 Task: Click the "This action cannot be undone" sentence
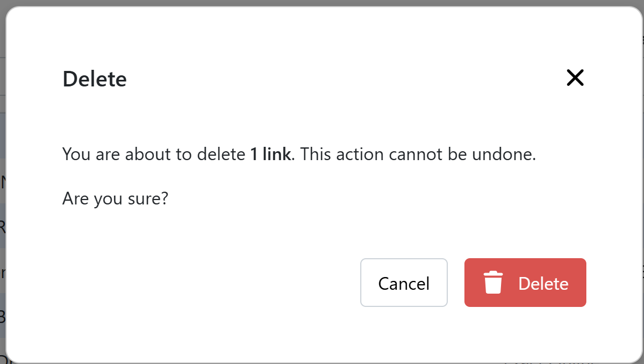(x=418, y=155)
